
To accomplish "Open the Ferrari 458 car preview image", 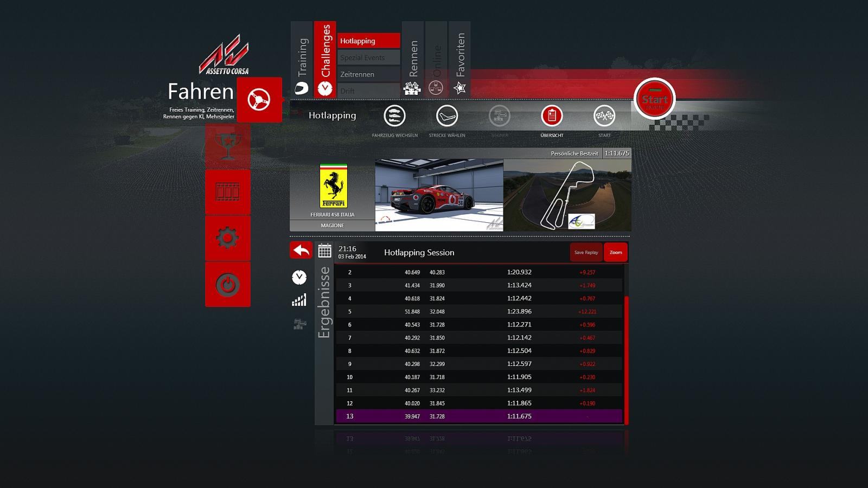I will coord(439,195).
